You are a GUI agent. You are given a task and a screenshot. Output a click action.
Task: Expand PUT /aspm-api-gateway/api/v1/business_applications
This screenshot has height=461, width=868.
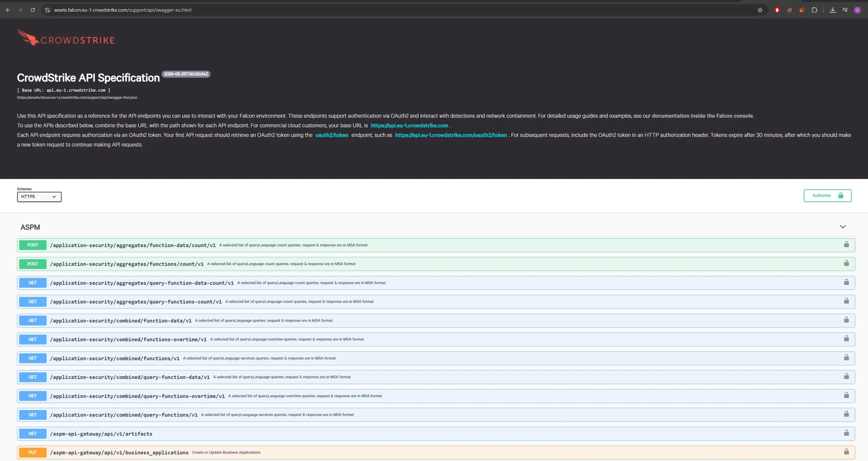coord(436,453)
